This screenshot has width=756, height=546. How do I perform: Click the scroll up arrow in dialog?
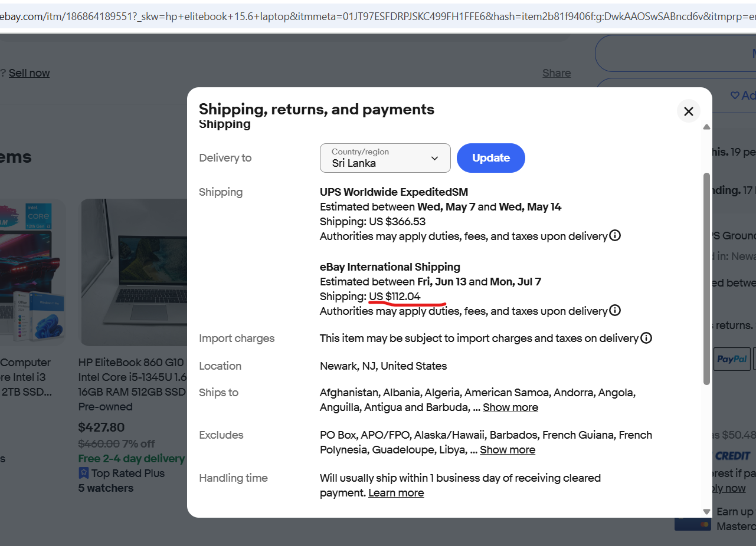[706, 127]
